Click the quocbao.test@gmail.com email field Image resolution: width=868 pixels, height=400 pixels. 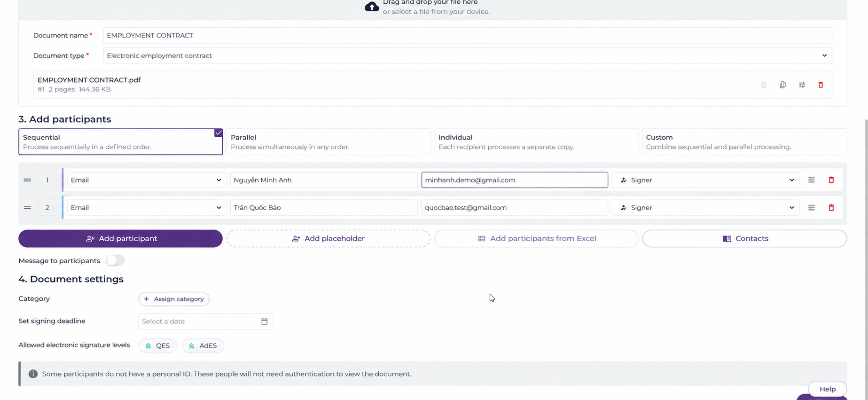pos(515,208)
